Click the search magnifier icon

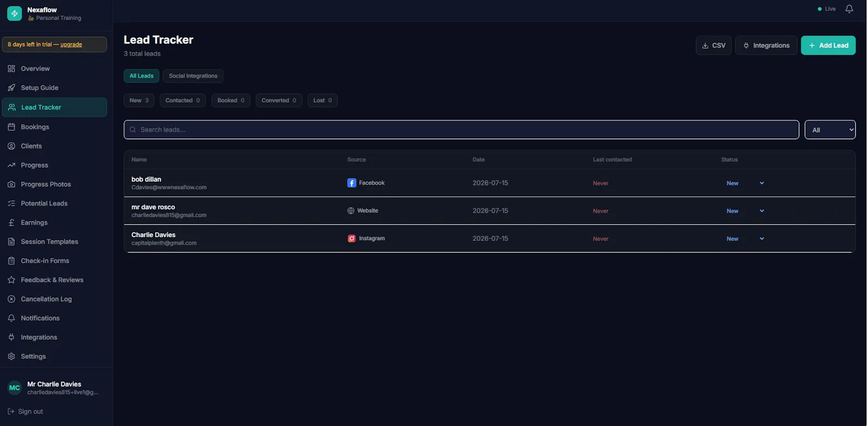(133, 130)
